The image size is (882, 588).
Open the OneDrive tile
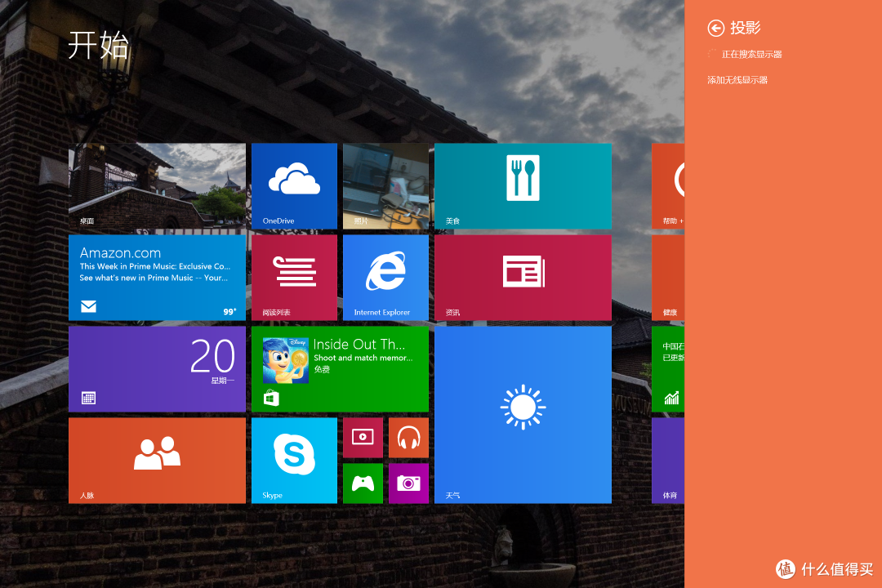pos(294,186)
